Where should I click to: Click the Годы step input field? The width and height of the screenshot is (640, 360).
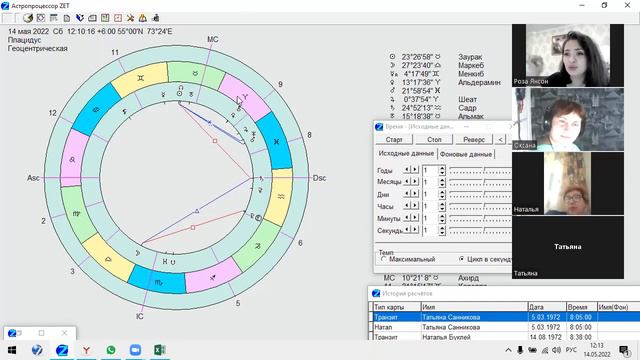pyautogui.click(x=430, y=170)
